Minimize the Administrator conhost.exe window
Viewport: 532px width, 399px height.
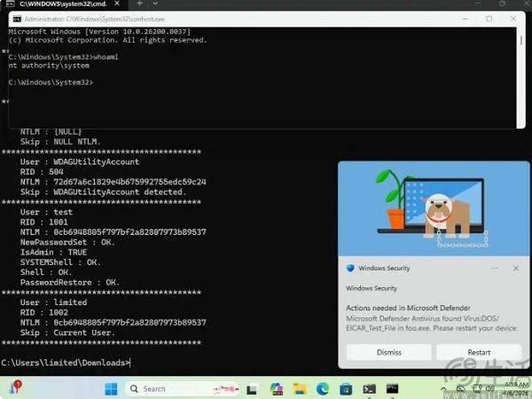point(465,19)
